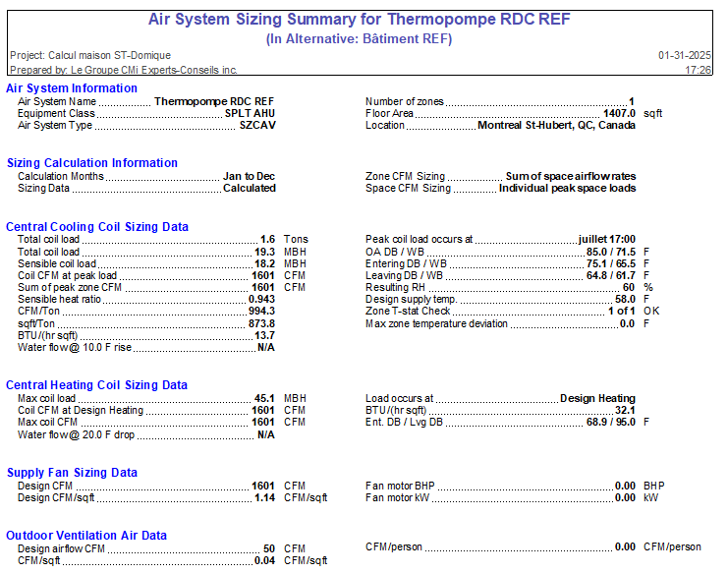Click the Design airflow CFM value 50
728x574 pixels.
point(267,548)
